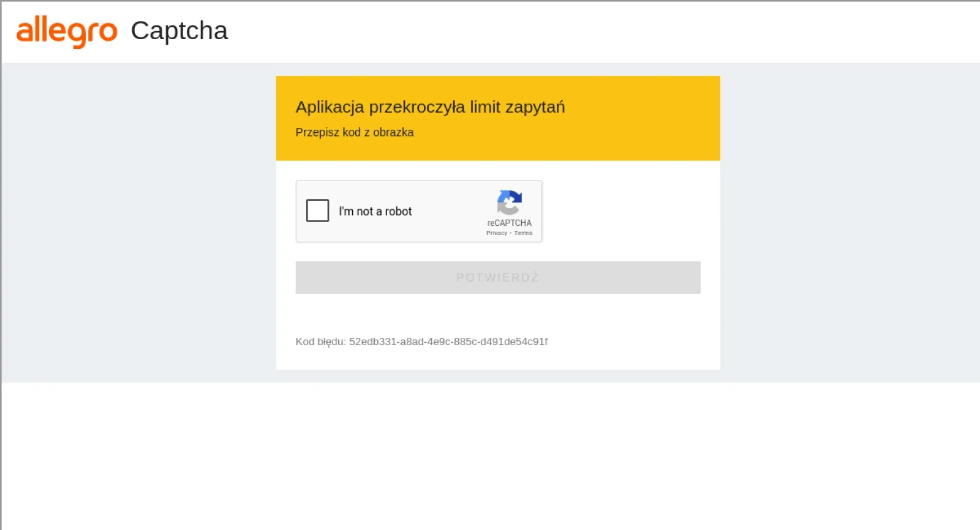
Task: Click the allegro logo in the header
Action: 66,32
